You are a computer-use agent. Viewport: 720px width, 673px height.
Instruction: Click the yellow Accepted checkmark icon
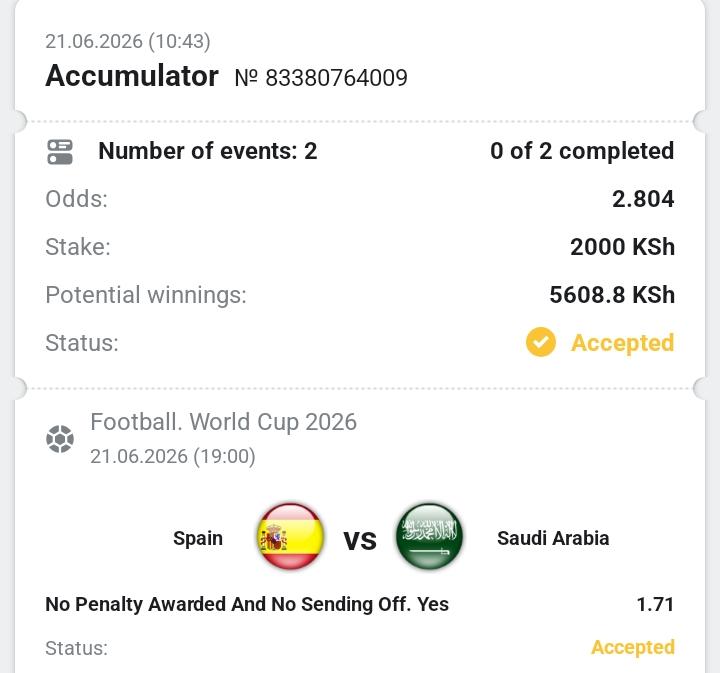[x=540, y=342]
